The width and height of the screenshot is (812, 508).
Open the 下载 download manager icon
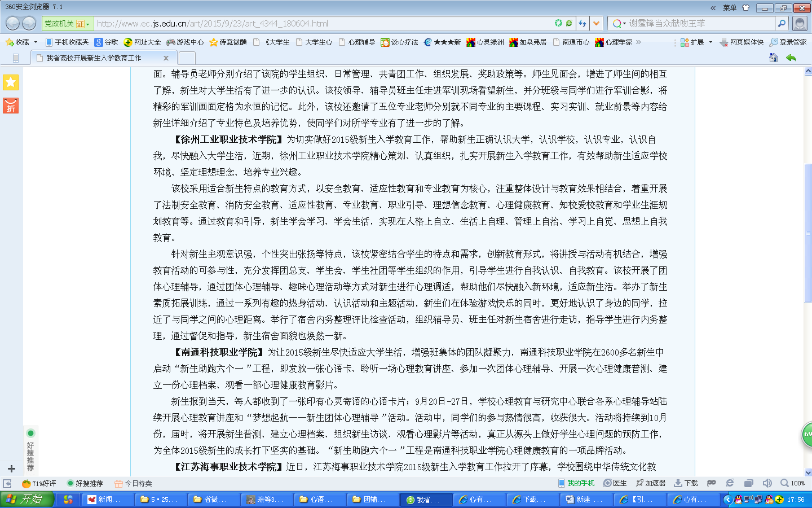coord(686,483)
